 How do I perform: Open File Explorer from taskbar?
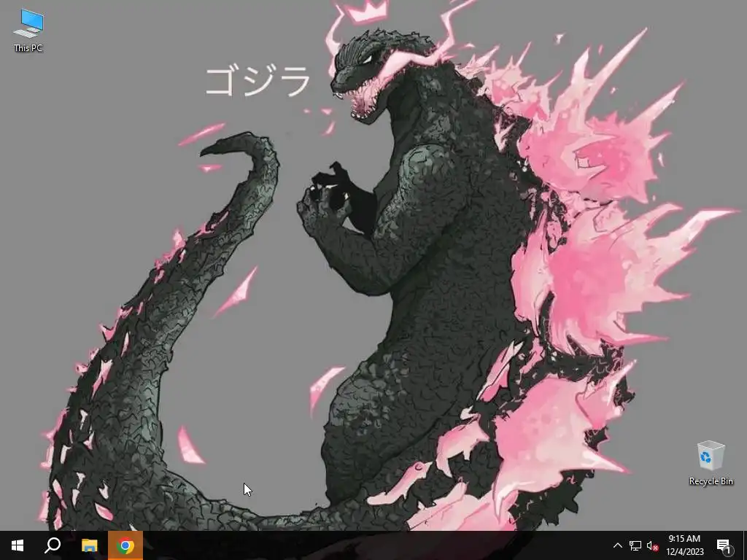[89, 545]
